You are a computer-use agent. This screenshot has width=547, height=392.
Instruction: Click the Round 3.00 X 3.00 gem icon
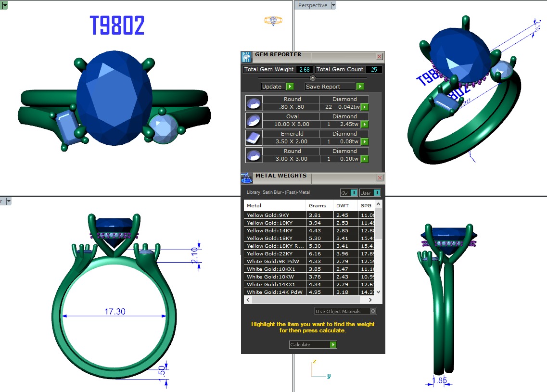coord(254,155)
